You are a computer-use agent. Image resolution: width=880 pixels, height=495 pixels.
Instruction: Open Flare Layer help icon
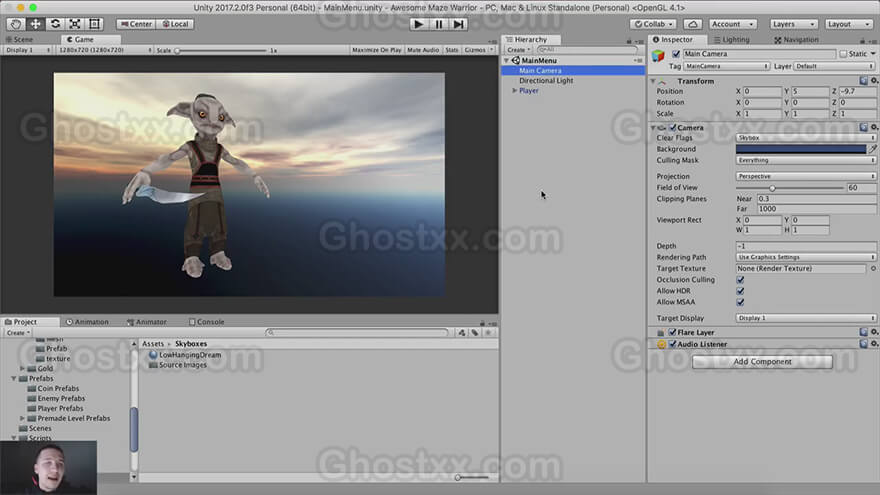863,332
